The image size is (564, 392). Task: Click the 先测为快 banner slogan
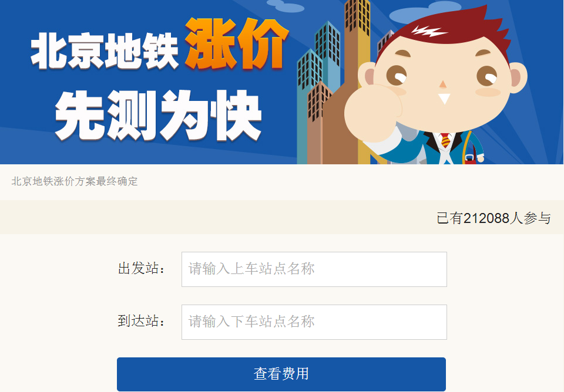[x=158, y=115]
